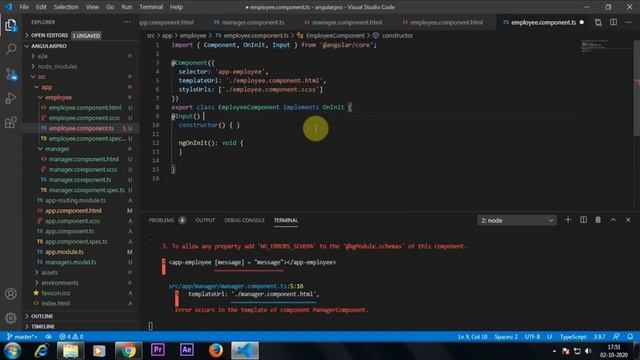Click TypeScript language mode in status bar
The image size is (640, 360).
573,337
